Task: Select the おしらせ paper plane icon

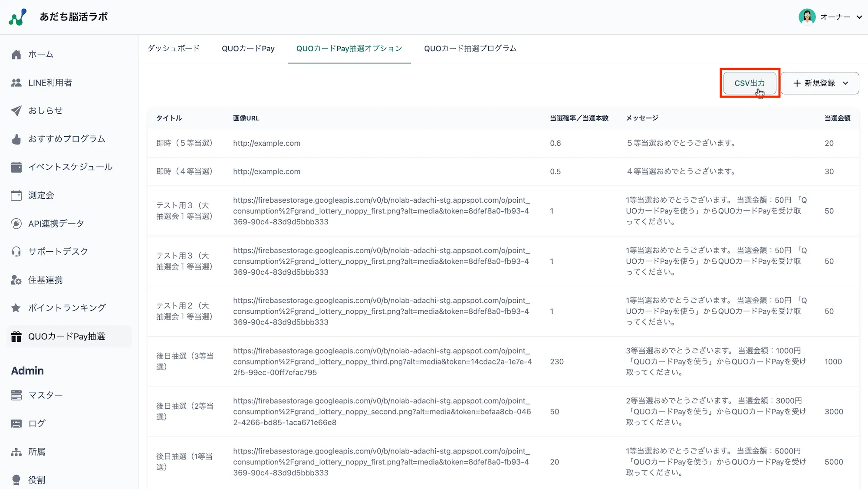Action: [x=16, y=111]
